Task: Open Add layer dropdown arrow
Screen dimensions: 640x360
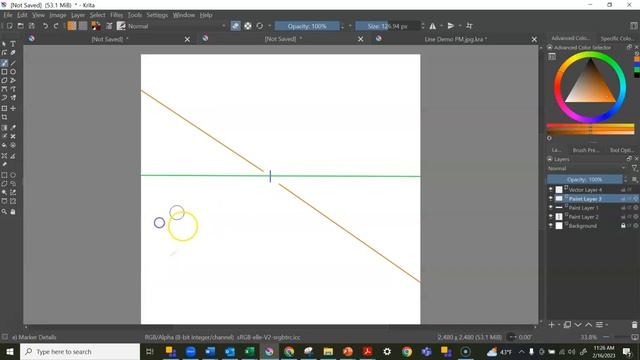Action: pyautogui.click(x=559, y=325)
